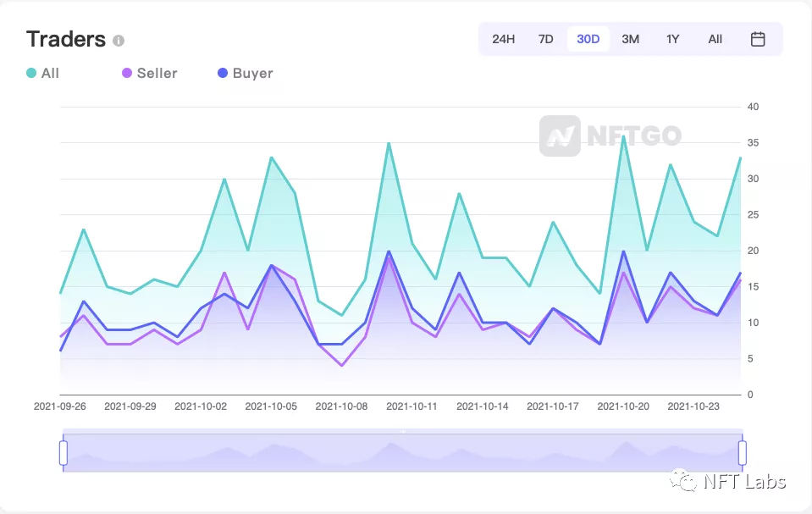Show the All time range
This screenshot has width=812, height=514.
coord(715,39)
